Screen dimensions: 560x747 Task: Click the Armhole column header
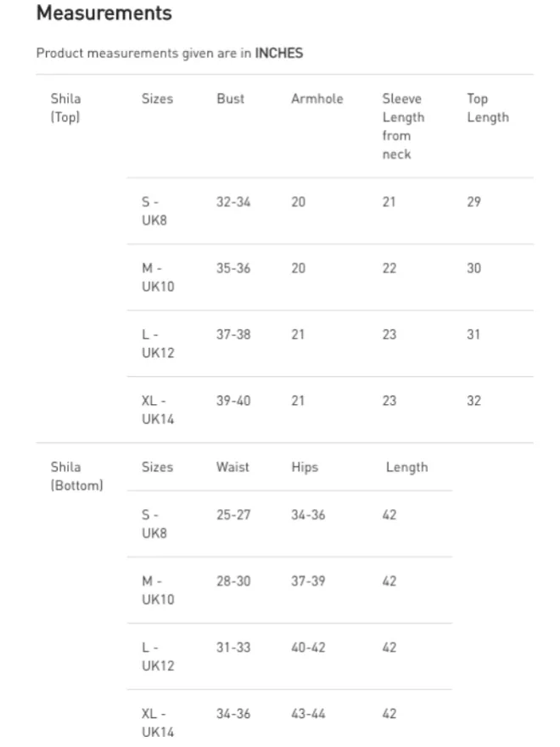coord(316,98)
